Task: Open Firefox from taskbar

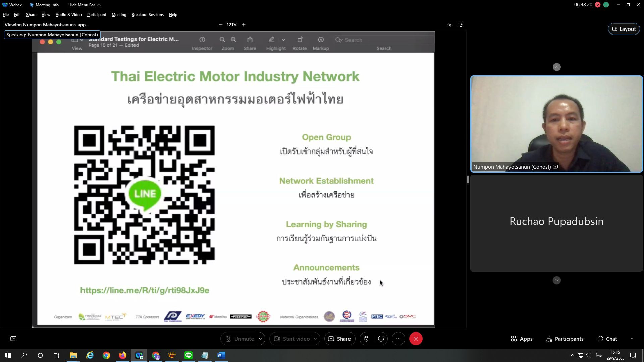Action: pyautogui.click(x=122, y=355)
